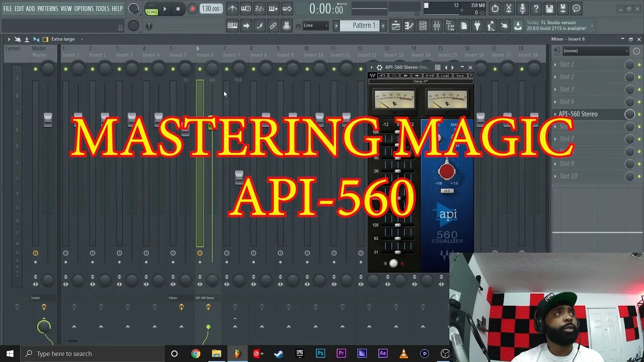The height and width of the screenshot is (362, 644).
Task: Open the Line snap dropdown
Action: [316, 26]
